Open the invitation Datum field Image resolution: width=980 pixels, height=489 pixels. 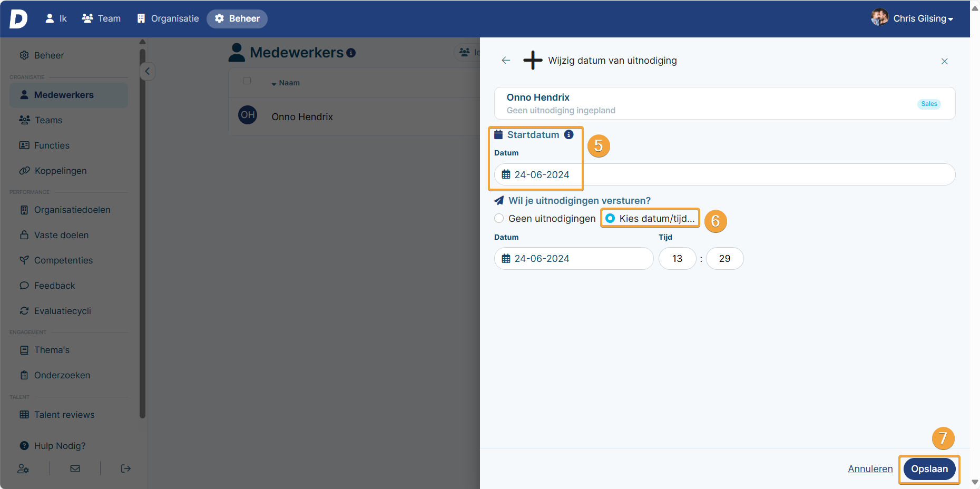click(574, 259)
